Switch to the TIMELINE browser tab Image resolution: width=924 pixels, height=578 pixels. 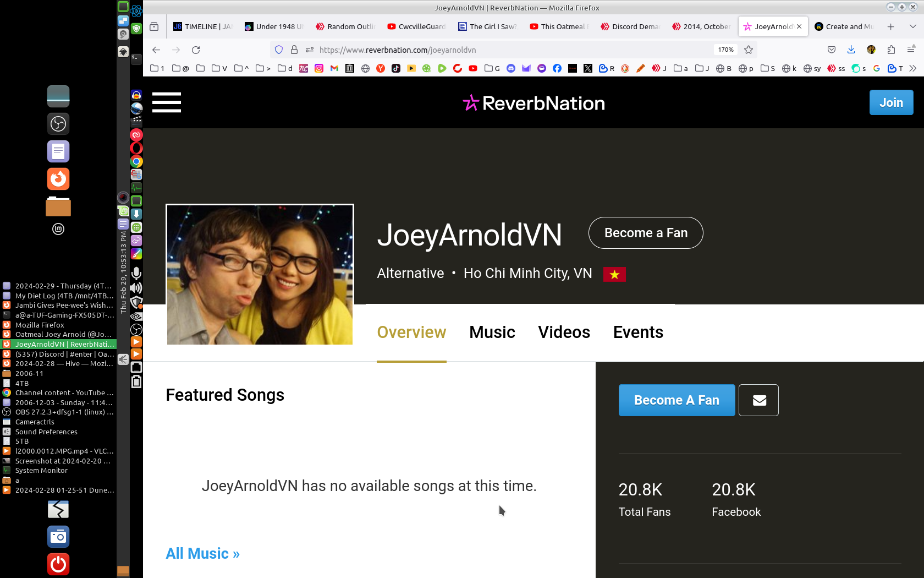pos(202,26)
